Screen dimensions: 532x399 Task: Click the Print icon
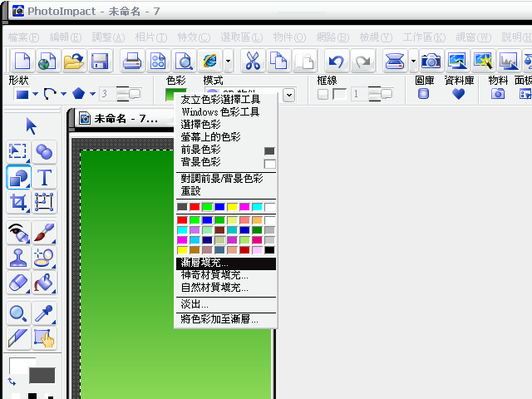[x=132, y=61]
